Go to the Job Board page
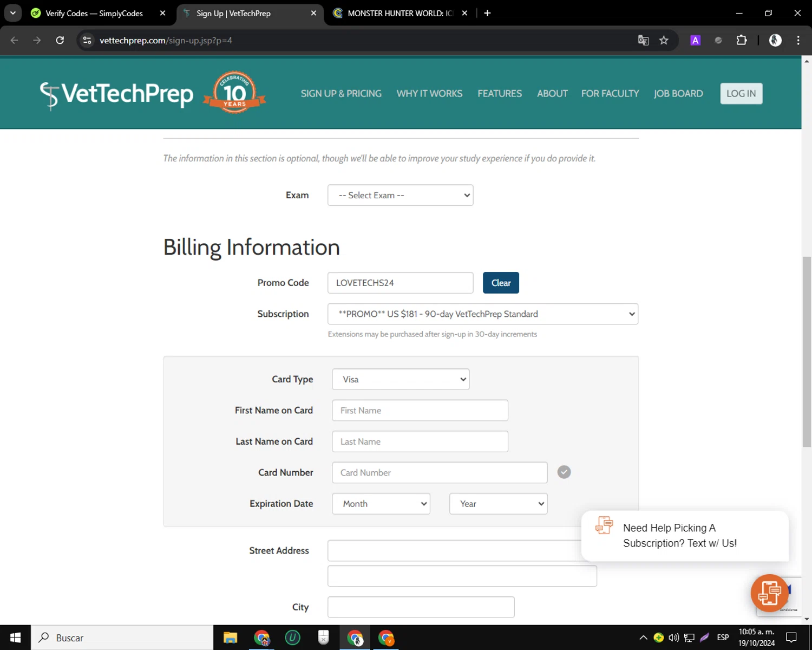812x650 pixels. [678, 94]
